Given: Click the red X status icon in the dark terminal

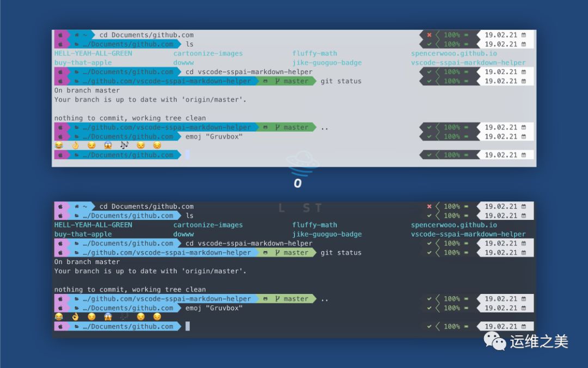Looking at the screenshot, I should tap(430, 207).
